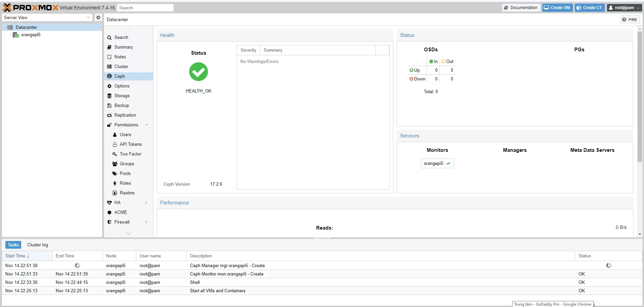
Task: Click the Search magnifier icon in sidebar
Action: [109, 38]
